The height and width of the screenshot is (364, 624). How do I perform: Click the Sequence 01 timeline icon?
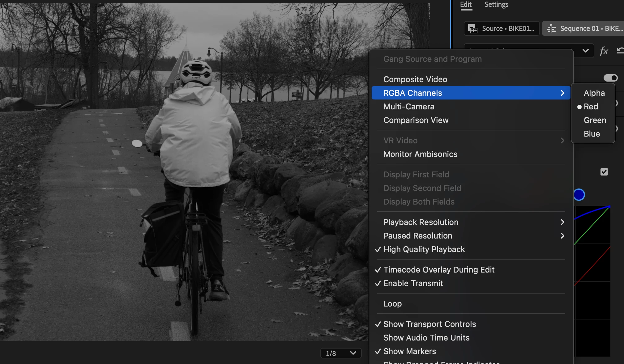click(x=551, y=29)
